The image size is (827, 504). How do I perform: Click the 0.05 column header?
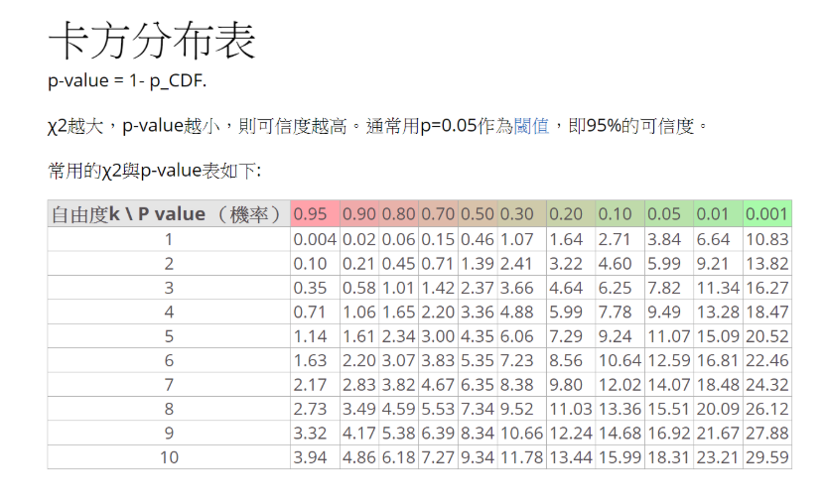pyautogui.click(x=669, y=214)
